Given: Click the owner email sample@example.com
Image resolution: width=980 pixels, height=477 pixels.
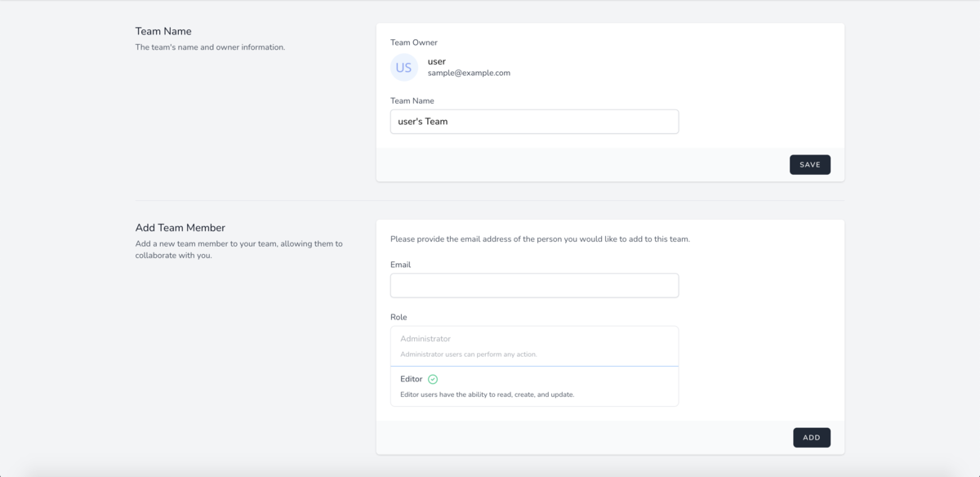Looking at the screenshot, I should (x=469, y=73).
